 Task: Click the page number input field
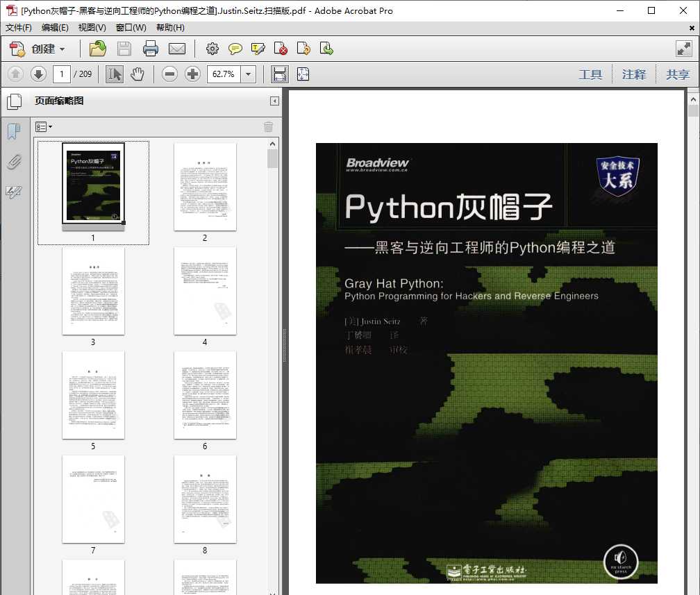click(62, 74)
